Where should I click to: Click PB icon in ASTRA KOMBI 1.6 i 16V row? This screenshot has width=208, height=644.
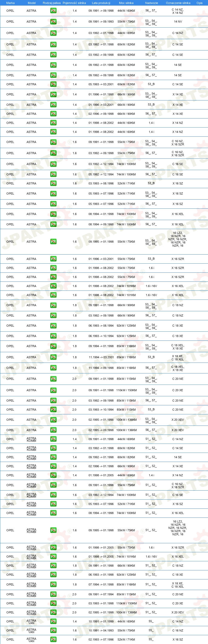pyautogui.click(x=53, y=557)
